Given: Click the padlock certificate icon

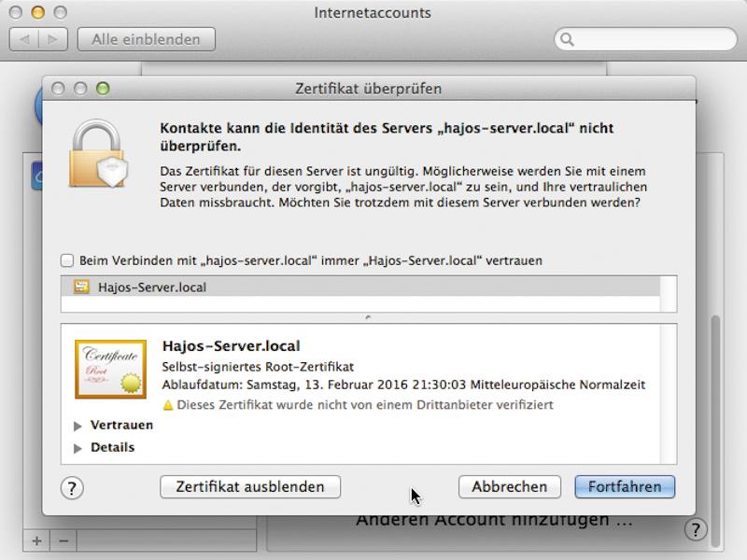Looking at the screenshot, I should pos(99,153).
